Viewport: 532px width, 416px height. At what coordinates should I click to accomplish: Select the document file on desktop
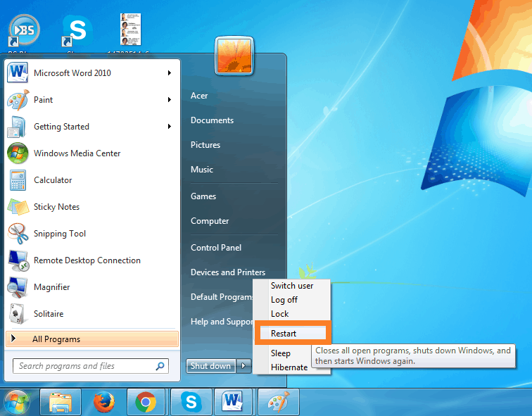pos(131,29)
